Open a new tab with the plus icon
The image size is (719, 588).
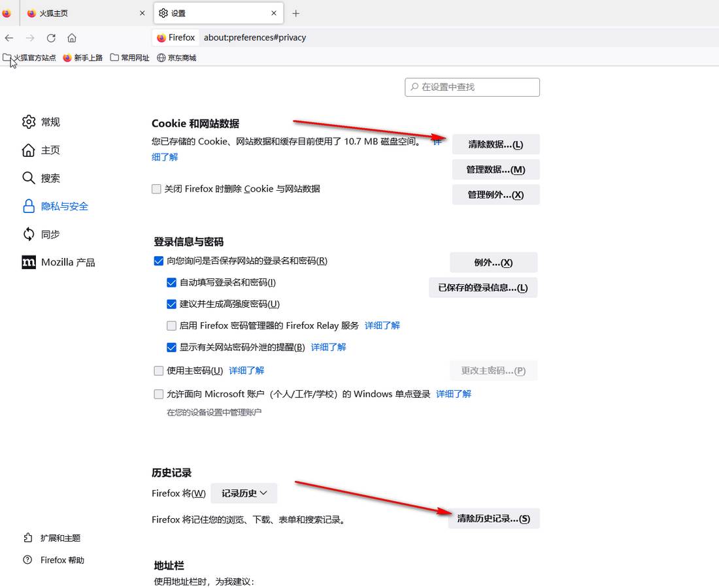[295, 13]
